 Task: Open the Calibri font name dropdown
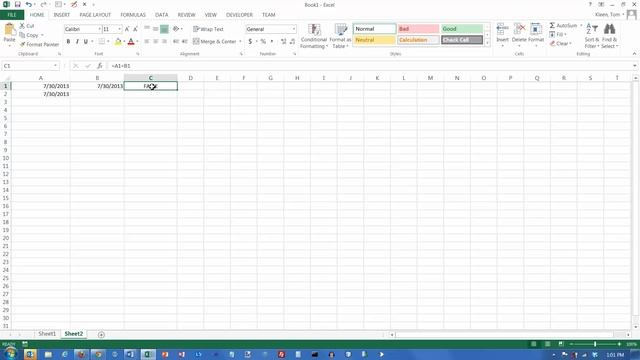coord(99,29)
